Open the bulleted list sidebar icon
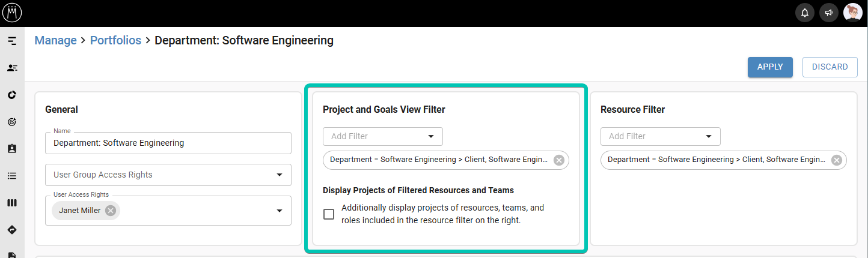The width and height of the screenshot is (868, 258). pyautogui.click(x=12, y=176)
